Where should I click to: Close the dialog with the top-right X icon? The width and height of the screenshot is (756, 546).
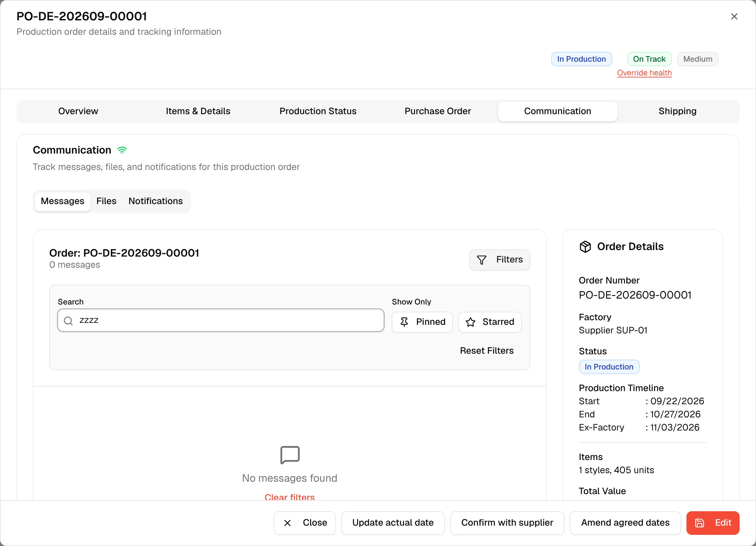pyautogui.click(x=734, y=16)
